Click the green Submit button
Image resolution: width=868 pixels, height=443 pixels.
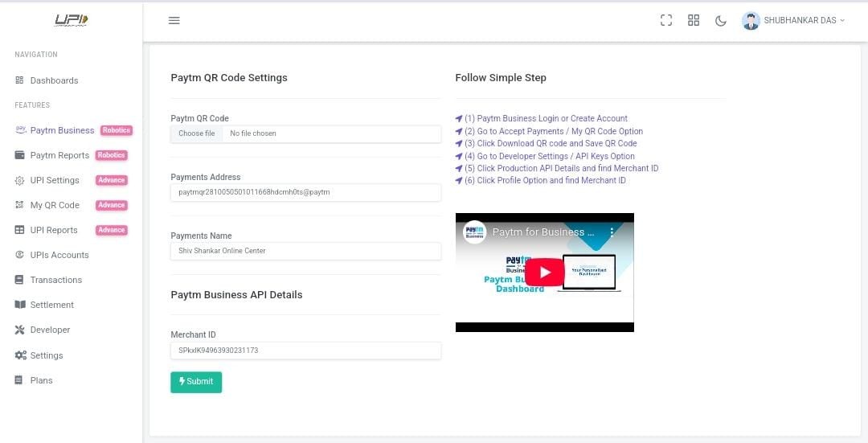click(x=196, y=382)
